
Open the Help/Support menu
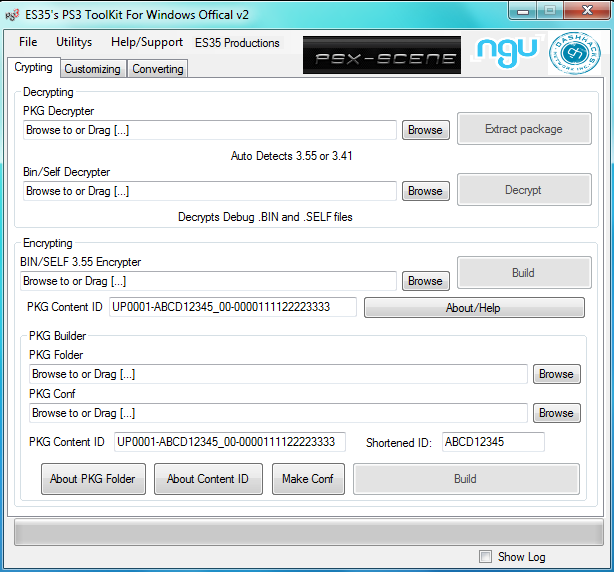(x=147, y=43)
